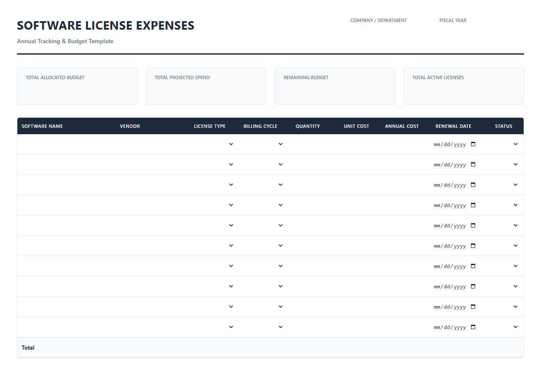Click the Vendor column header
Image resolution: width=541 pixels, height=392 pixels.
[130, 126]
